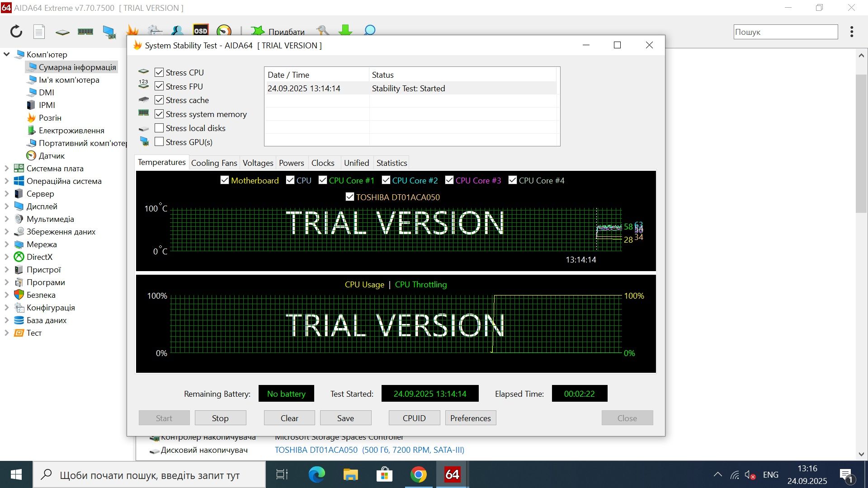Expand the Сервер tree node
The height and width of the screenshot is (488, 868).
pos(7,194)
